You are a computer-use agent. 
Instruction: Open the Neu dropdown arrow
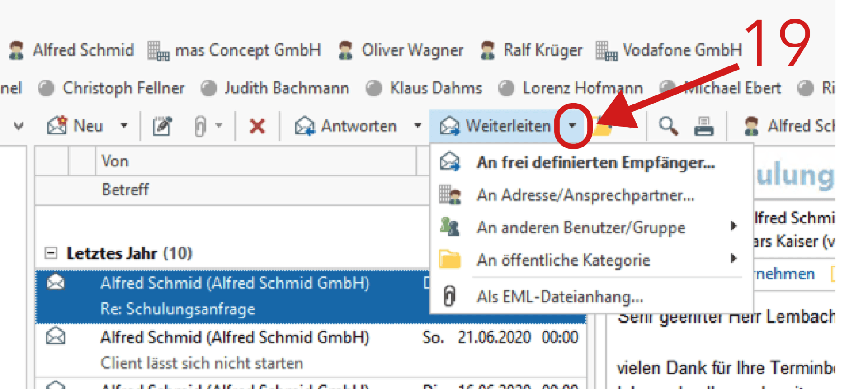pos(124,126)
